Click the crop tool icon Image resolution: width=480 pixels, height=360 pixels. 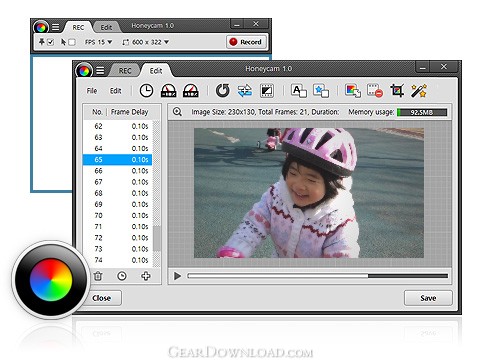(397, 91)
